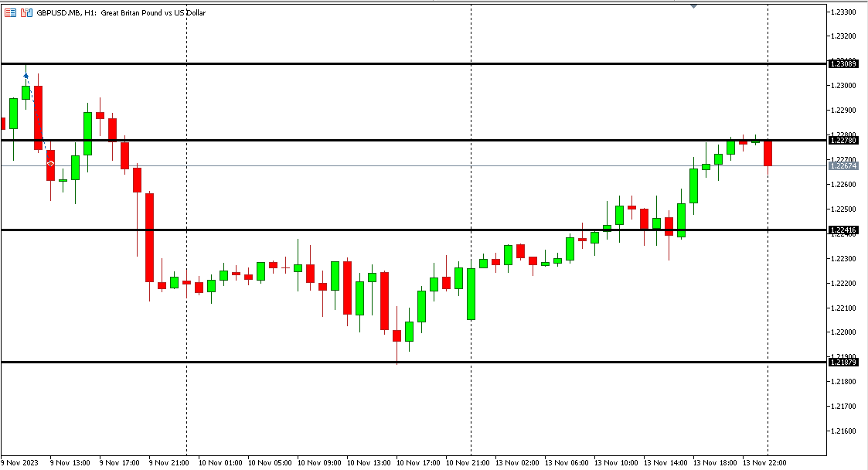
Task: Click the 13 Nov 22:00 time label
Action: pyautogui.click(x=764, y=463)
